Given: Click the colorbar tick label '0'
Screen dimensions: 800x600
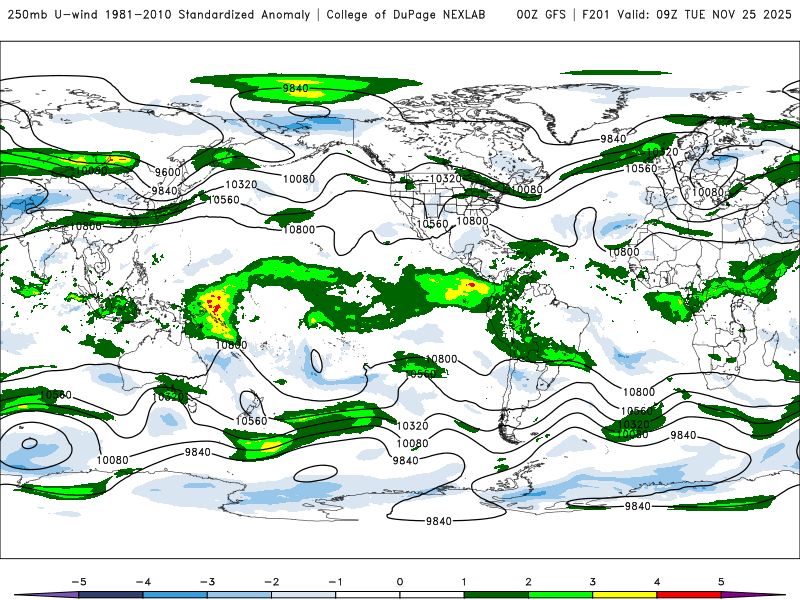Looking at the screenshot, I should coord(400,582).
